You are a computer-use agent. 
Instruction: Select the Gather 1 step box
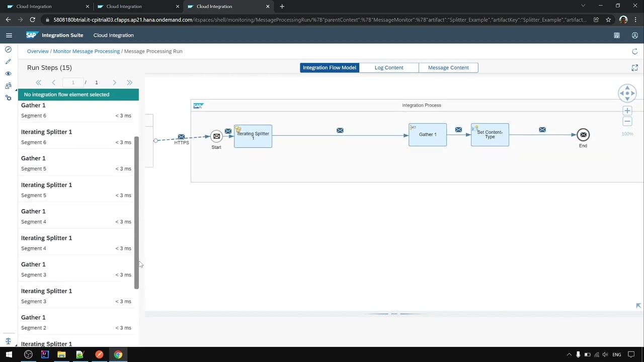(x=428, y=135)
